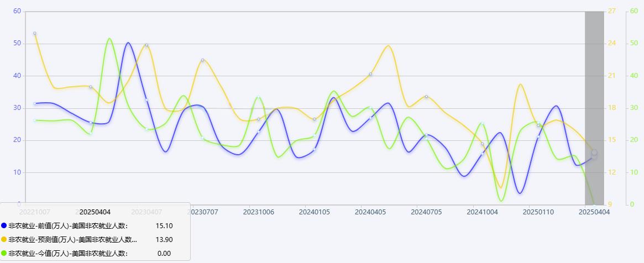644x263 pixels.
Task: Click the yellow dot beside 非农就业-预测值
Action: coord(4,239)
